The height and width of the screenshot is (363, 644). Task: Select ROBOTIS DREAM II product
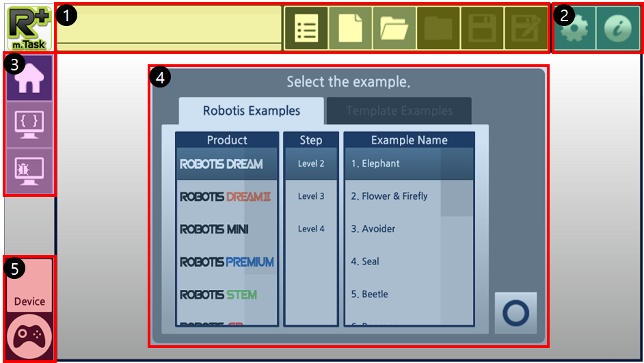(227, 197)
